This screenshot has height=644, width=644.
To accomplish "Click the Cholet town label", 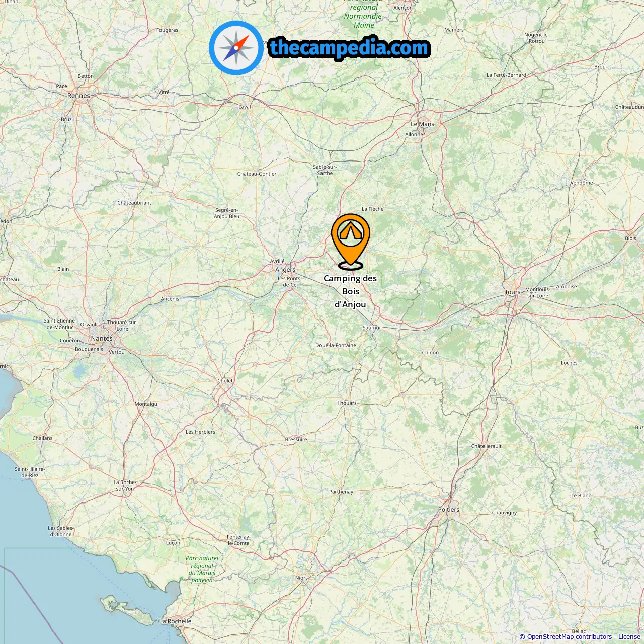I will (x=225, y=381).
